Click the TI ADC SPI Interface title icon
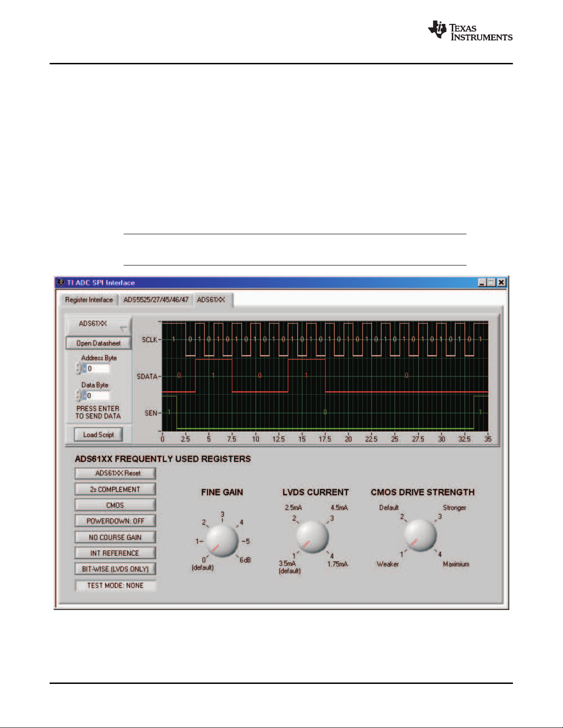563x728 pixels. pyautogui.click(x=61, y=282)
